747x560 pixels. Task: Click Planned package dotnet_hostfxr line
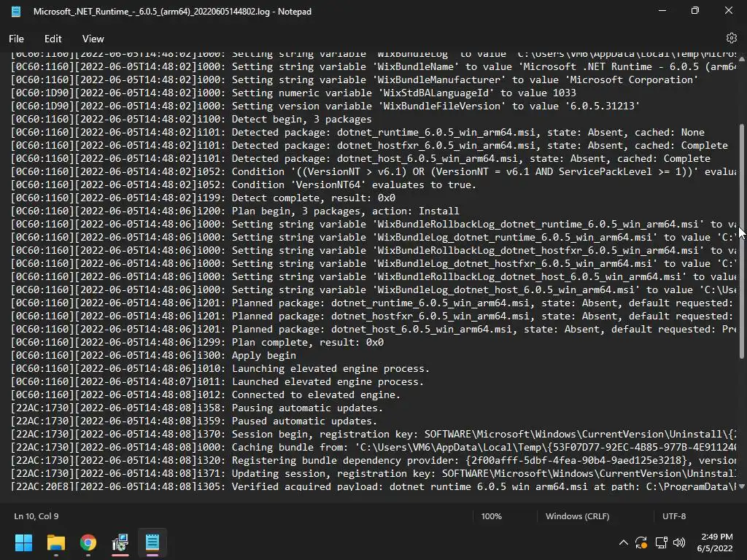coord(373,316)
